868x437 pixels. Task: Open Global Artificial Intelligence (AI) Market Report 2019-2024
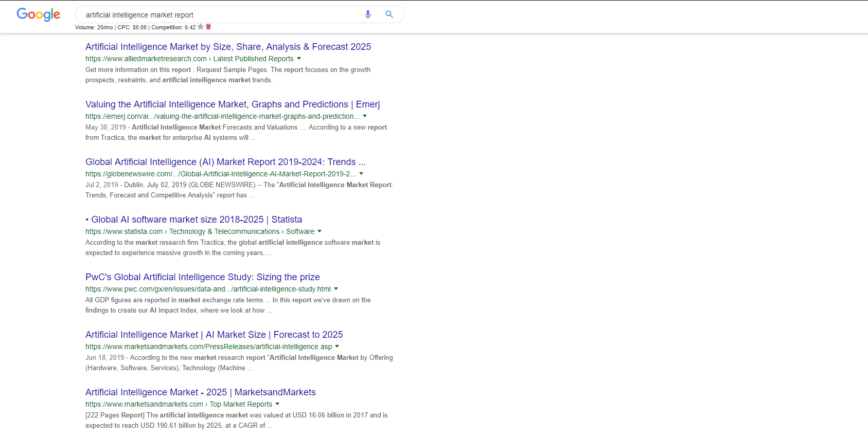click(x=226, y=162)
